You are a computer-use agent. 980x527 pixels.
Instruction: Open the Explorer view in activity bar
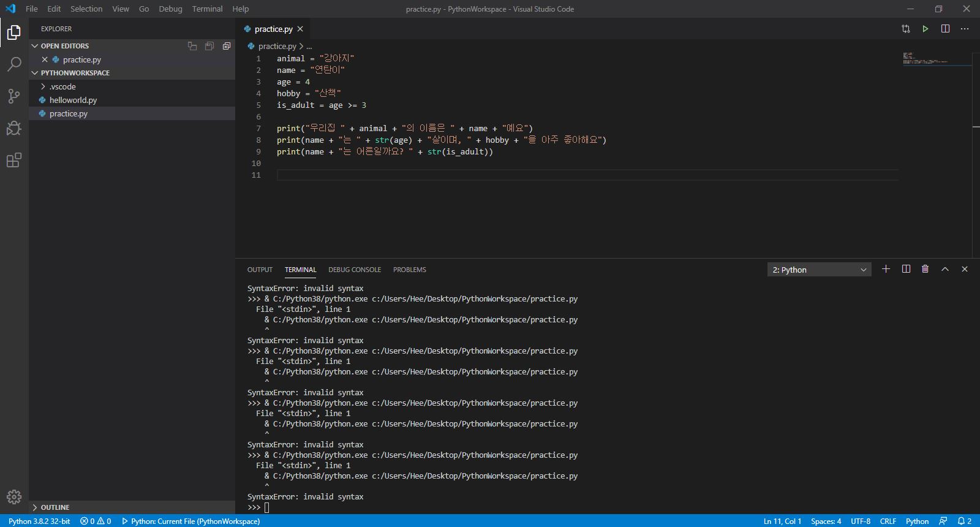point(14,32)
